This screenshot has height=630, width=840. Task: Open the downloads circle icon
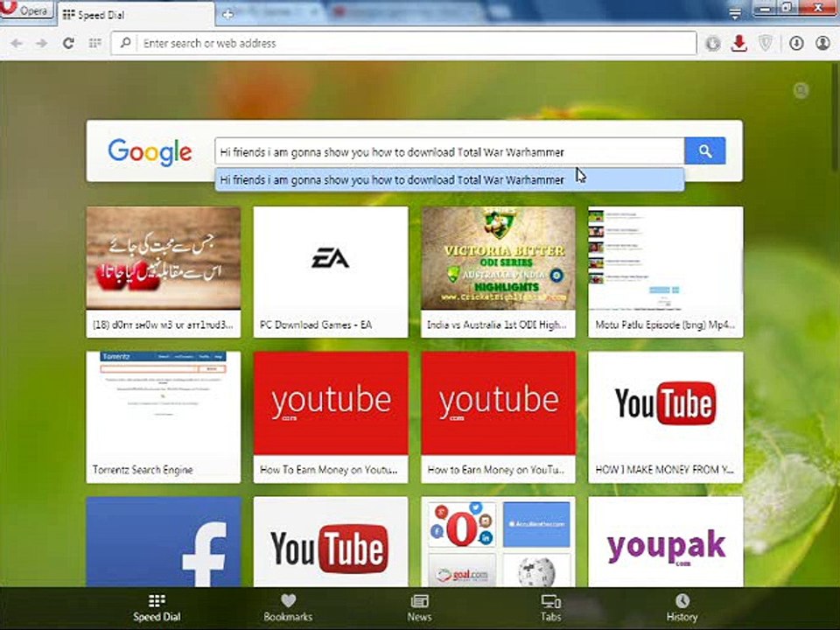click(x=796, y=44)
